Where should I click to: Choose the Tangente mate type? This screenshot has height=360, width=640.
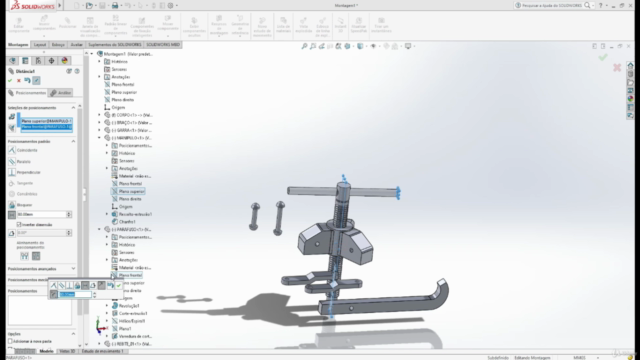21,183
